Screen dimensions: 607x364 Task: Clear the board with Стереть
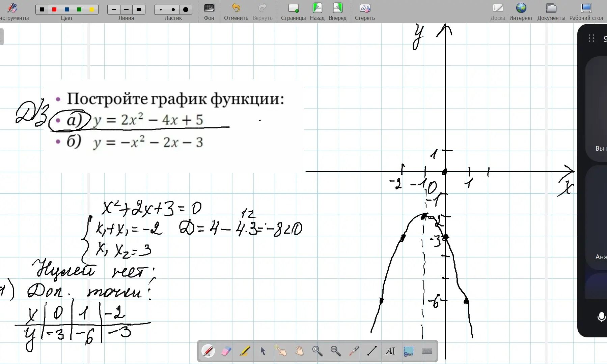365,12
